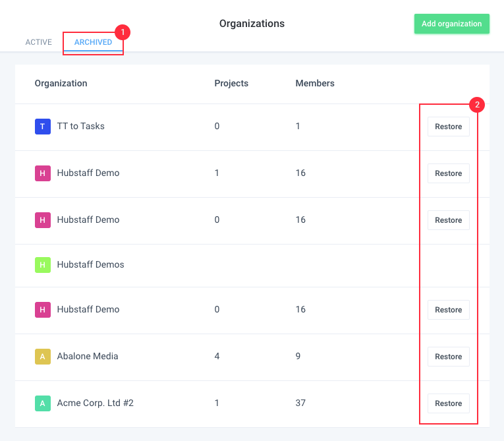Open the Abalone Media organization name
Screen dimensions: 504x441
(x=88, y=356)
